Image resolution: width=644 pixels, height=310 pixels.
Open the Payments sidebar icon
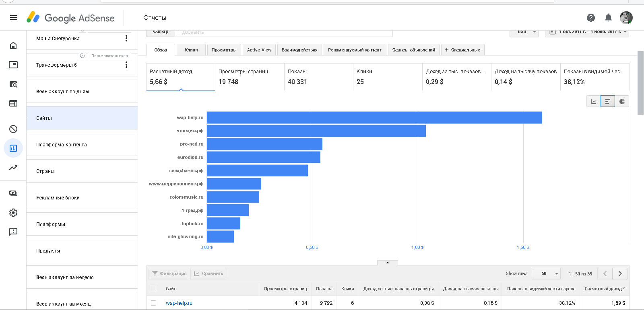(x=13, y=193)
